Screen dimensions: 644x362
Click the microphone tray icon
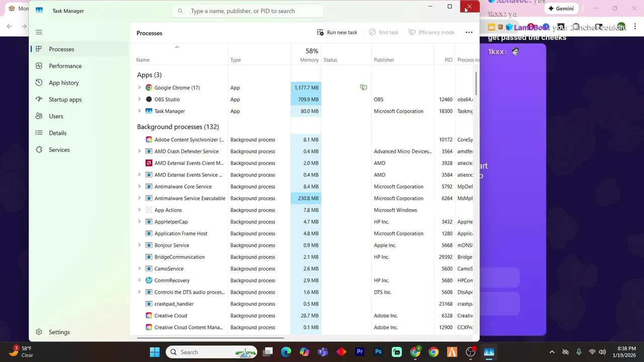coord(579,352)
